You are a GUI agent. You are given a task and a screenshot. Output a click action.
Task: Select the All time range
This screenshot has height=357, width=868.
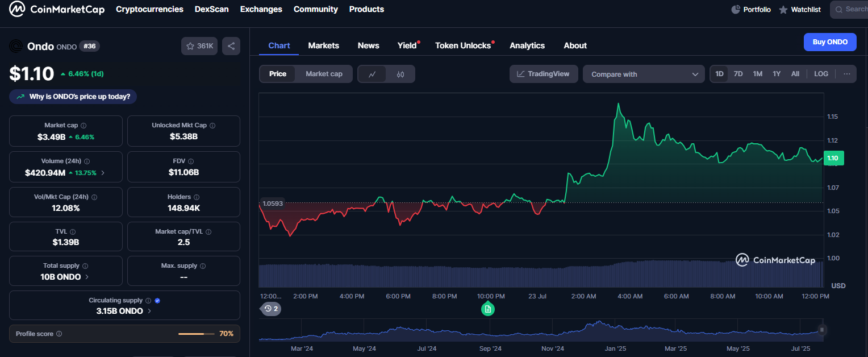[x=795, y=74]
